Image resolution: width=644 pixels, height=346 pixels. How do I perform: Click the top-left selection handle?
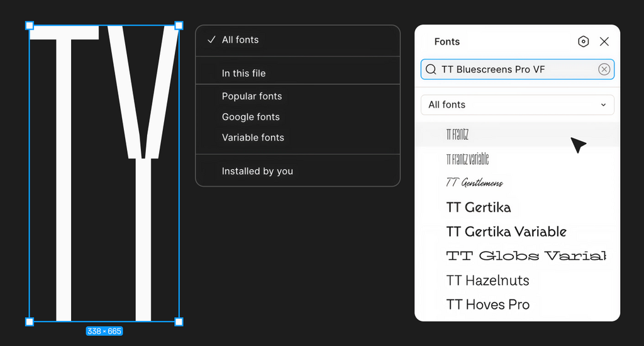pyautogui.click(x=30, y=26)
